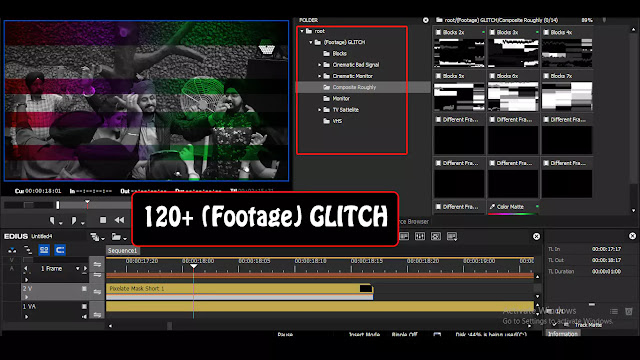Click the timeline playhead marker on ruler

click(x=193, y=266)
